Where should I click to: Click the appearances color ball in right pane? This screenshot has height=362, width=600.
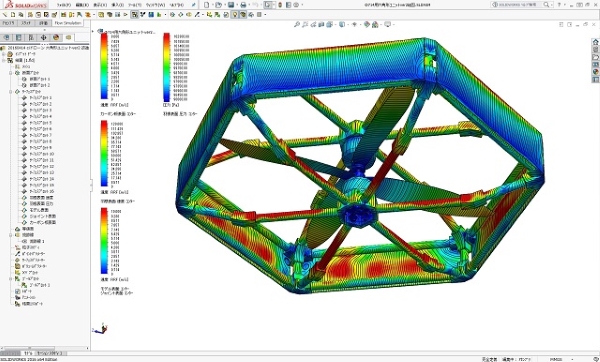pos(595,72)
